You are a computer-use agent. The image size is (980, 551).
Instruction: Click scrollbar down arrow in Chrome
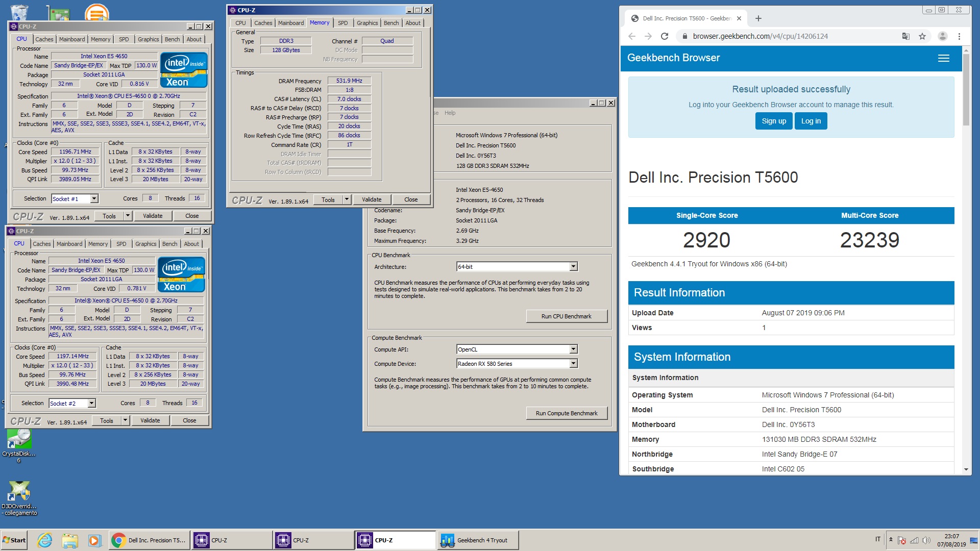[x=966, y=469]
